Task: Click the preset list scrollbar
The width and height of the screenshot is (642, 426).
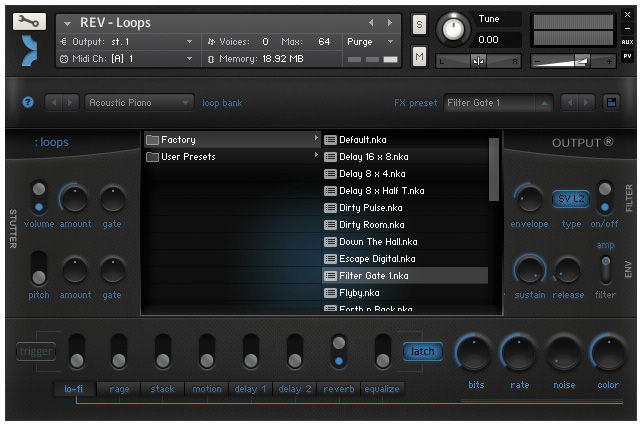Action: tap(494, 169)
